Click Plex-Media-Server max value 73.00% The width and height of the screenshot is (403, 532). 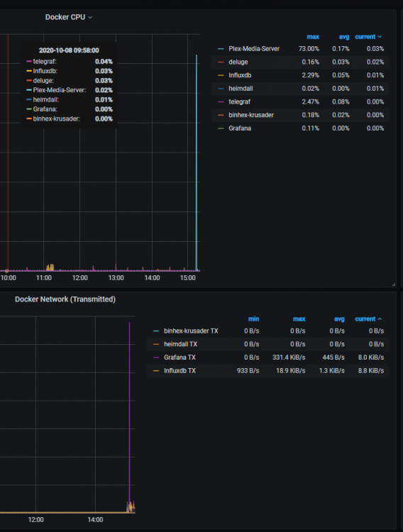click(309, 48)
